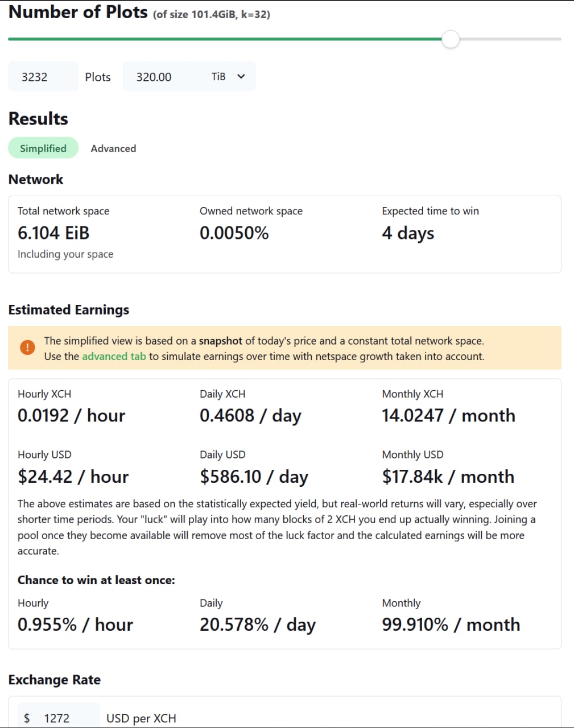Click the 6.104 EiB network space value
This screenshot has height=728, width=574.
tap(53, 233)
